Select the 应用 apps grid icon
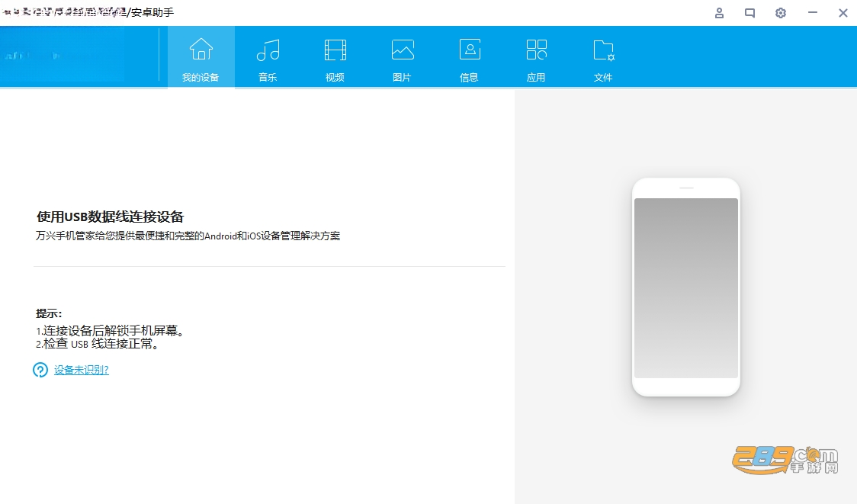Viewport: 857px width, 504px height. (x=536, y=50)
